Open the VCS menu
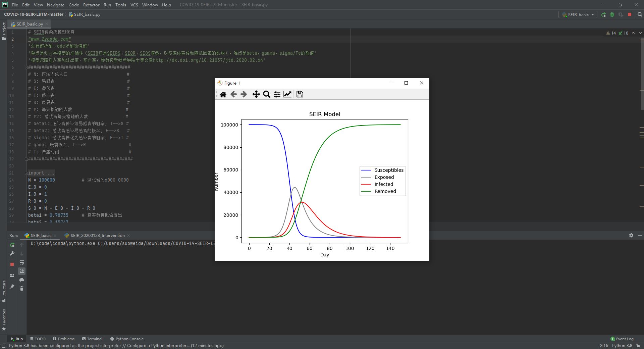Screen dimensions: 644x349 [134, 5]
